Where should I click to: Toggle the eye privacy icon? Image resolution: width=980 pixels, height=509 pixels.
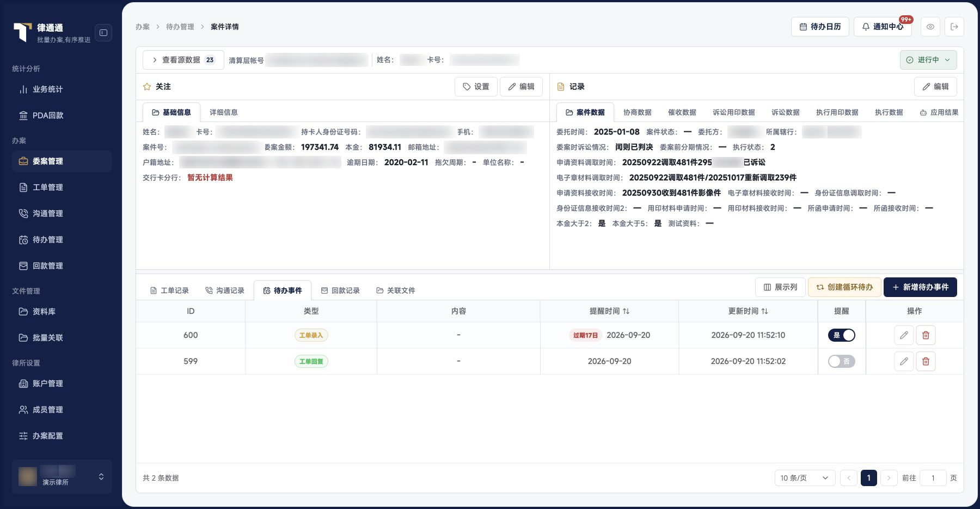point(930,27)
